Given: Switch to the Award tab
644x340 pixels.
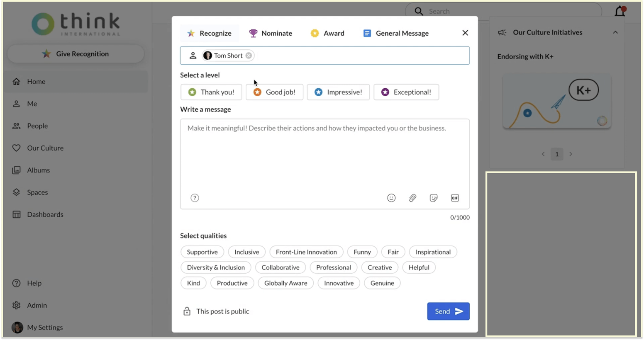Looking at the screenshot, I should click(x=327, y=33).
